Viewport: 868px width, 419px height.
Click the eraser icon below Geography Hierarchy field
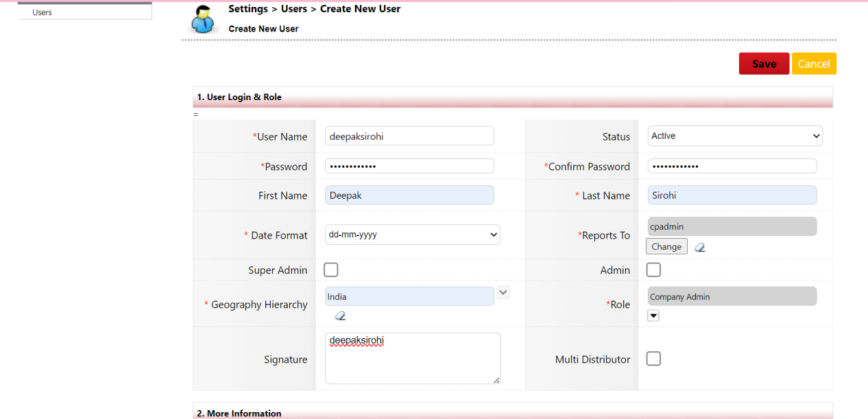pos(340,315)
